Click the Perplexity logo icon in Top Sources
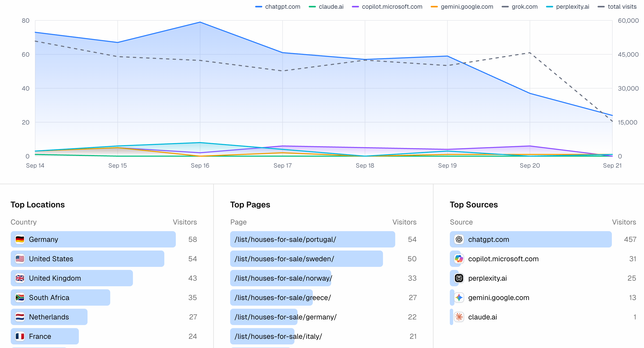The height and width of the screenshot is (348, 644). [x=459, y=278]
